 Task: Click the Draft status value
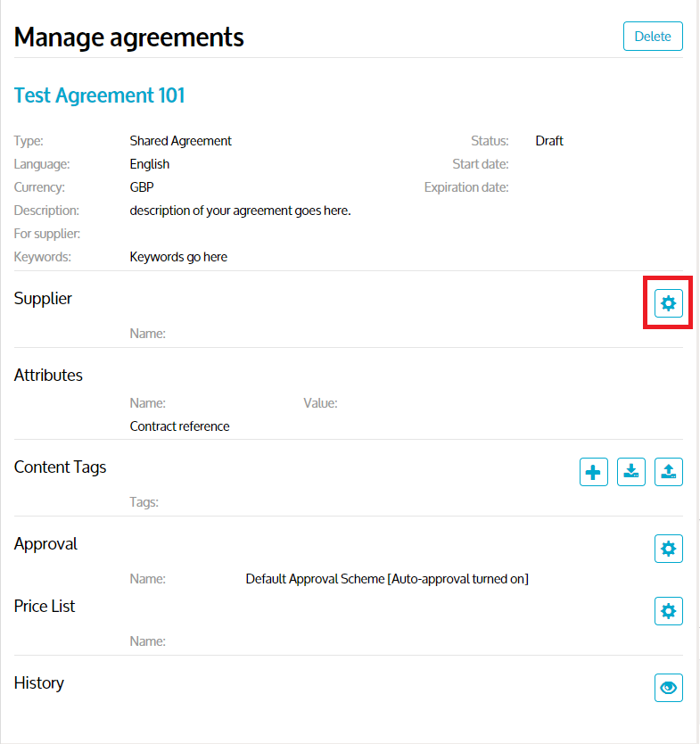coord(549,141)
